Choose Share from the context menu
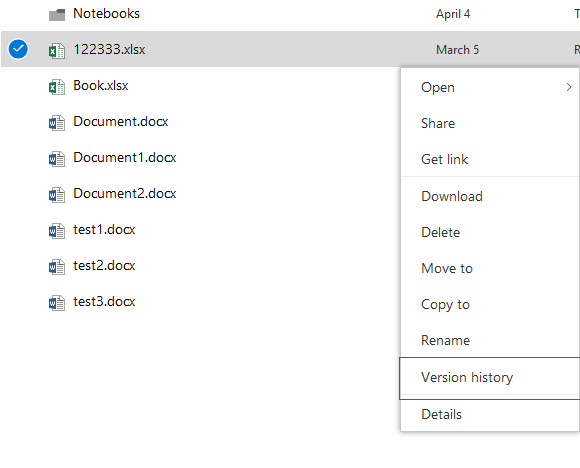This screenshot has width=580, height=468. point(490,123)
